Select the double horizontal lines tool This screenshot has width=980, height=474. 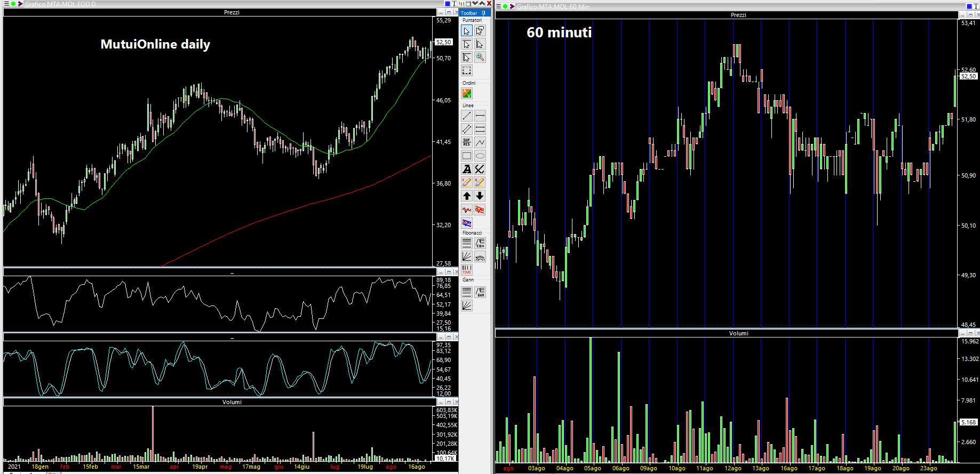coord(480,129)
